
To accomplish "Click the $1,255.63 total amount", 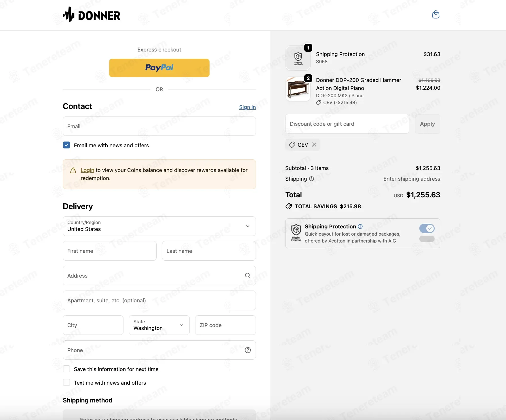I will click(423, 195).
